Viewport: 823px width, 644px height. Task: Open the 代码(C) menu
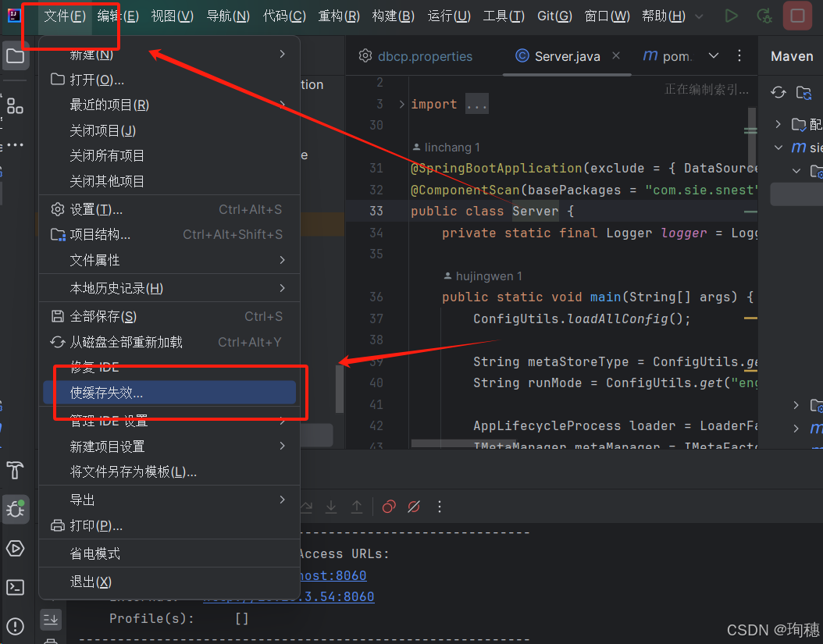click(284, 16)
